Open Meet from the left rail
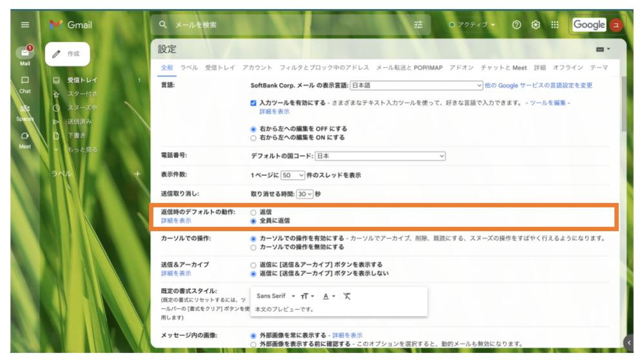Image resolution: width=644 pixels, height=362 pixels. 25,140
